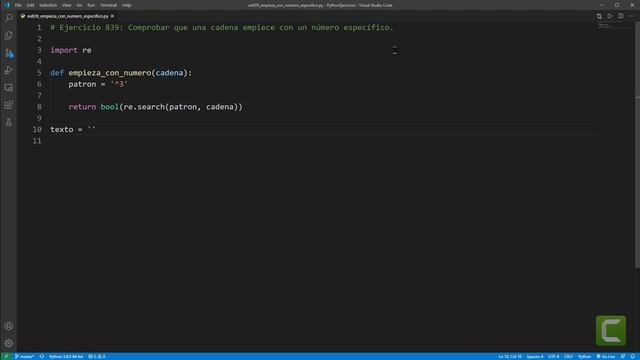Viewport: 640px width, 360px height.
Task: Split the editor to the right
Action: tap(620, 16)
